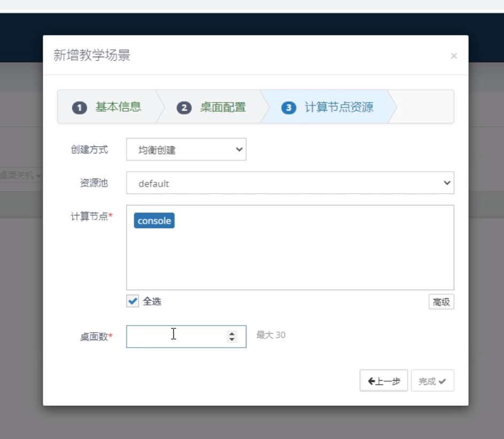Image resolution: width=504 pixels, height=439 pixels.
Task: Click the 高级 button
Action: click(441, 302)
